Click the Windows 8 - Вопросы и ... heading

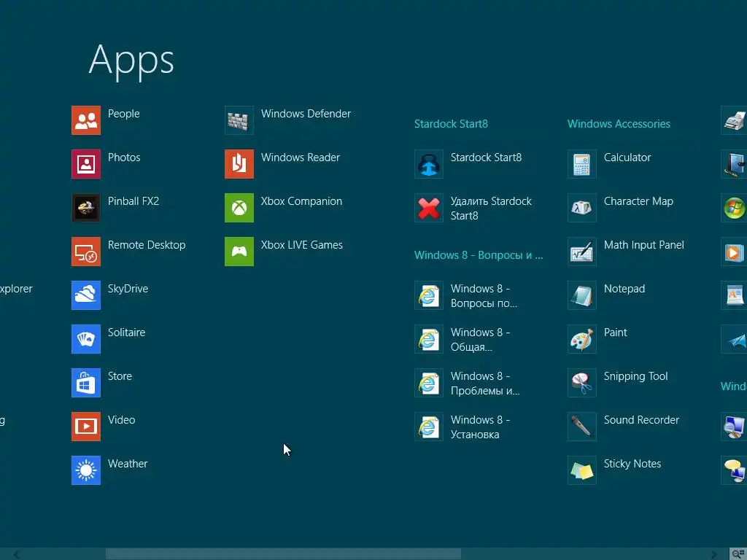click(479, 255)
